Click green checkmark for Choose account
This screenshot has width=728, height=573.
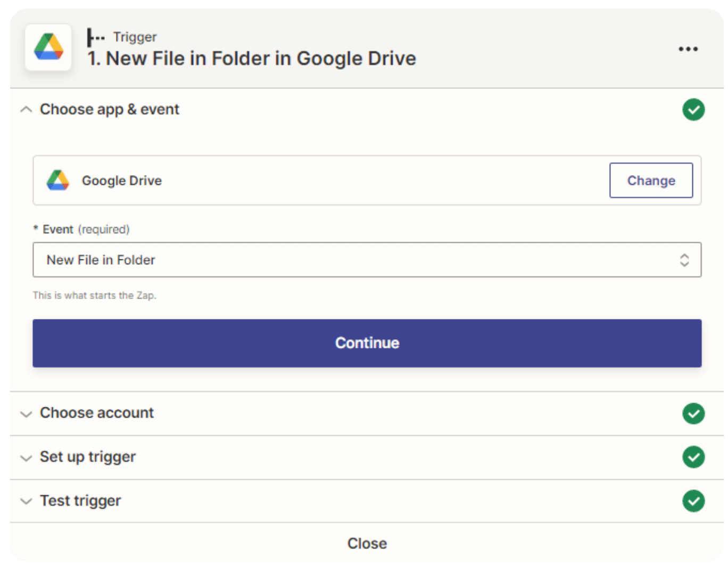(x=693, y=413)
